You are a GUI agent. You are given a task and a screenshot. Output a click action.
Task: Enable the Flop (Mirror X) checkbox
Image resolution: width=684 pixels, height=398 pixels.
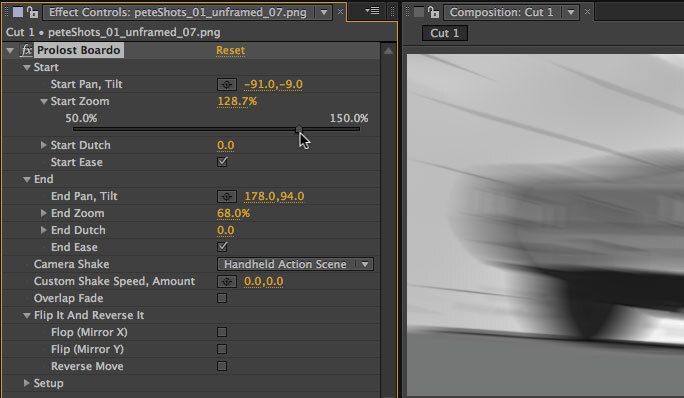click(222, 332)
